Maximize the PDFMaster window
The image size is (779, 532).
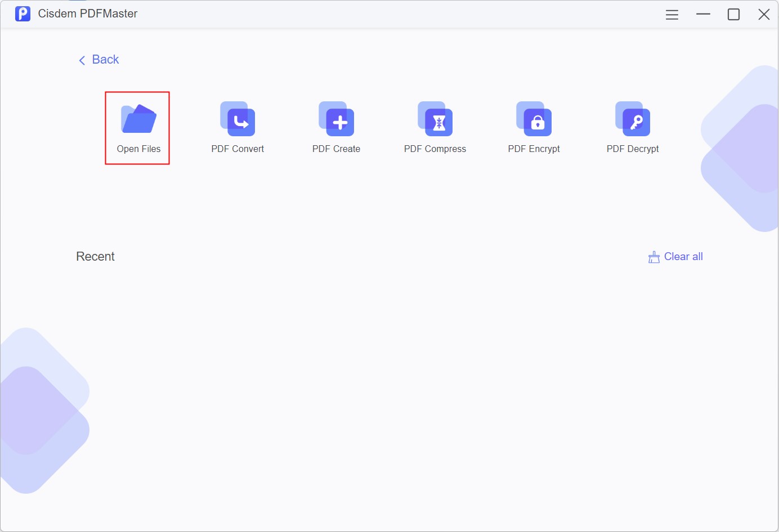[733, 14]
